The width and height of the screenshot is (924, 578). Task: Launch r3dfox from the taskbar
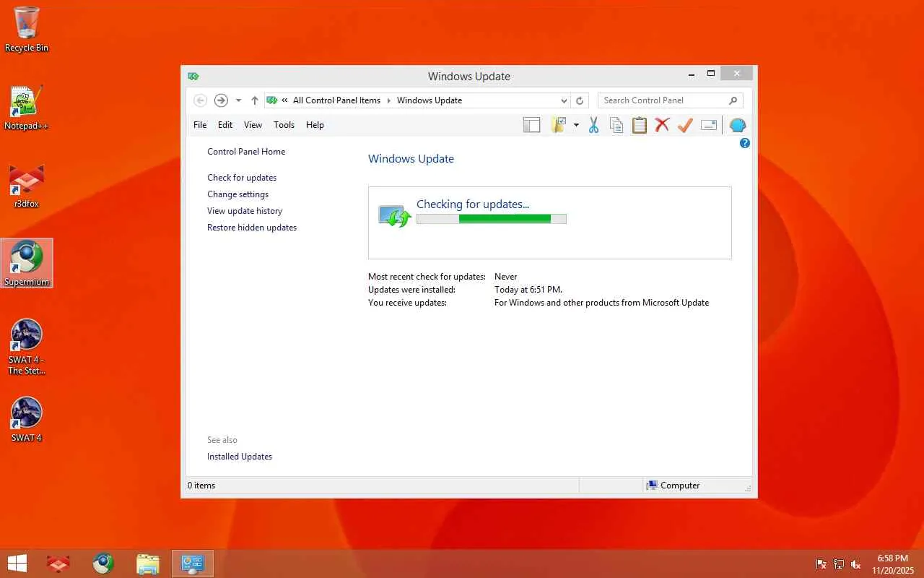(58, 564)
